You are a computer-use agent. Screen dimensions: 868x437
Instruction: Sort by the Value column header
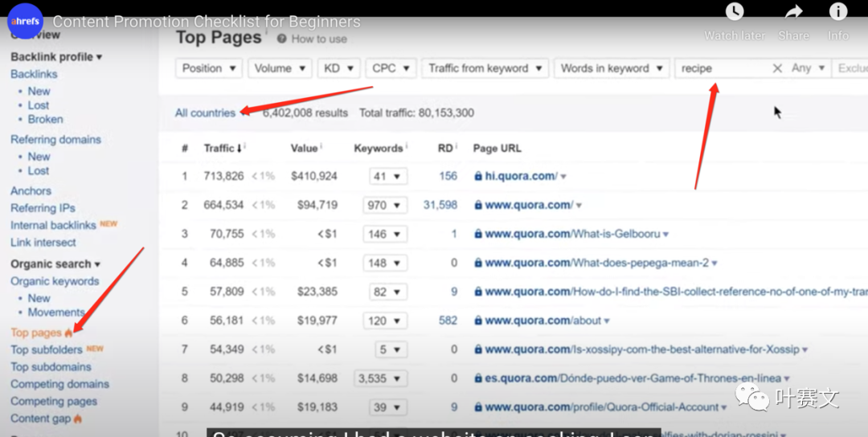[x=304, y=149]
